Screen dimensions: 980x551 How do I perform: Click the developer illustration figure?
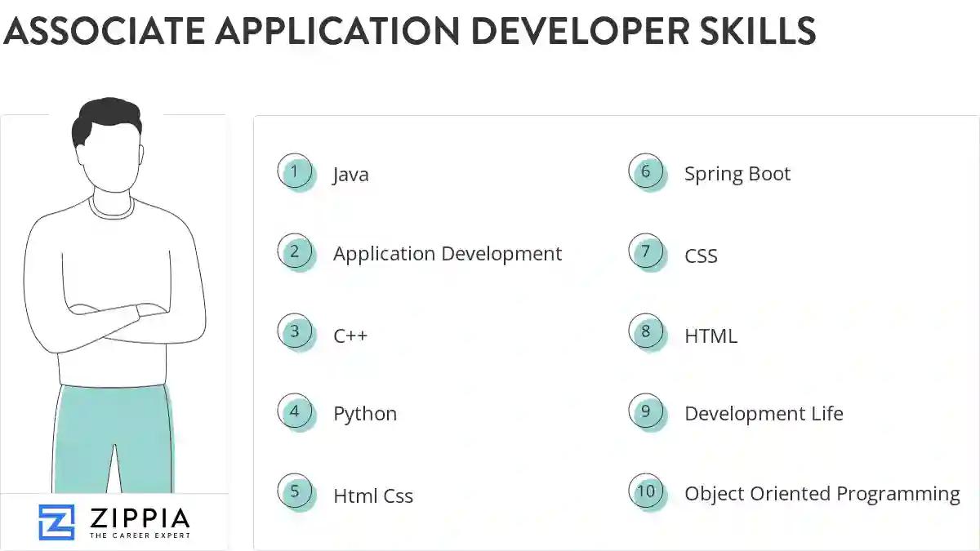pos(114,269)
